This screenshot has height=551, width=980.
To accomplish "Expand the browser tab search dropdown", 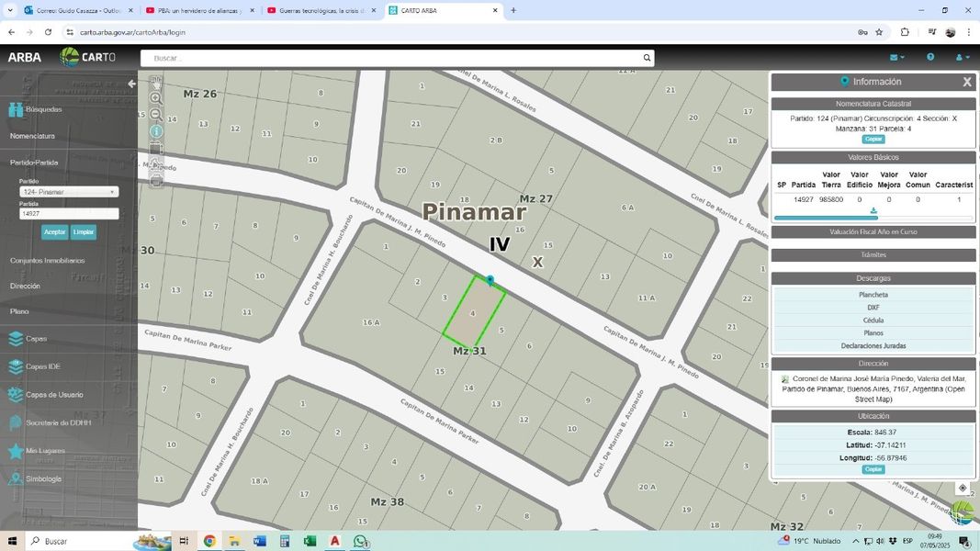I will [10, 11].
